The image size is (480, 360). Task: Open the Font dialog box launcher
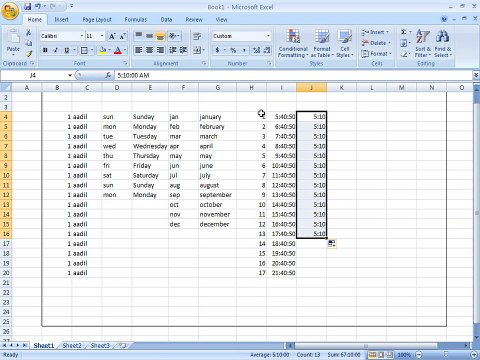pyautogui.click(x=125, y=63)
